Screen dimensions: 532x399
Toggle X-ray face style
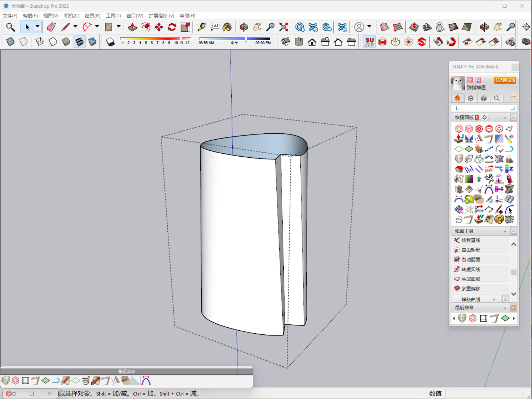coord(10,42)
